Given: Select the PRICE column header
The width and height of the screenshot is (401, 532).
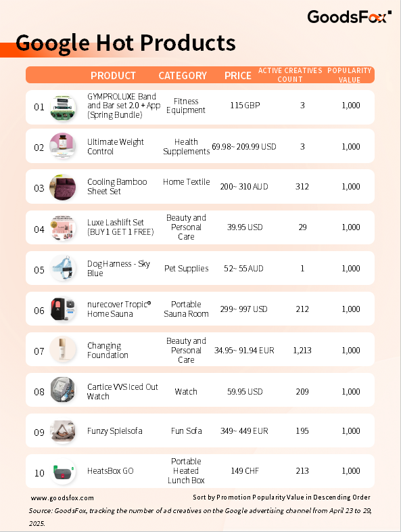Looking at the screenshot, I should coord(238,75).
